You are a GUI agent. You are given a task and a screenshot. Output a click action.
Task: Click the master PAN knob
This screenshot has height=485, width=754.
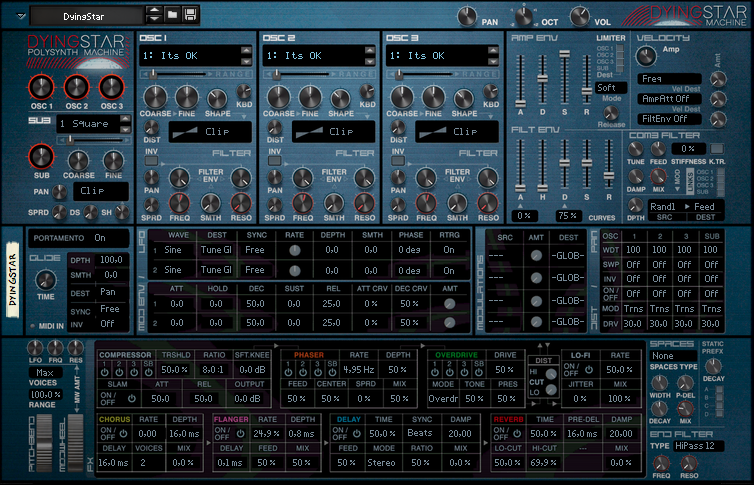coord(466,17)
